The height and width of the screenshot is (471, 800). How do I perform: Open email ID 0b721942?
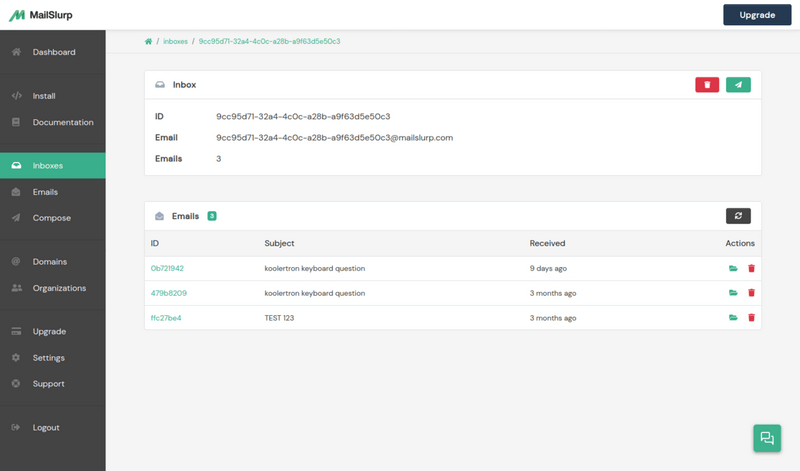(x=167, y=268)
